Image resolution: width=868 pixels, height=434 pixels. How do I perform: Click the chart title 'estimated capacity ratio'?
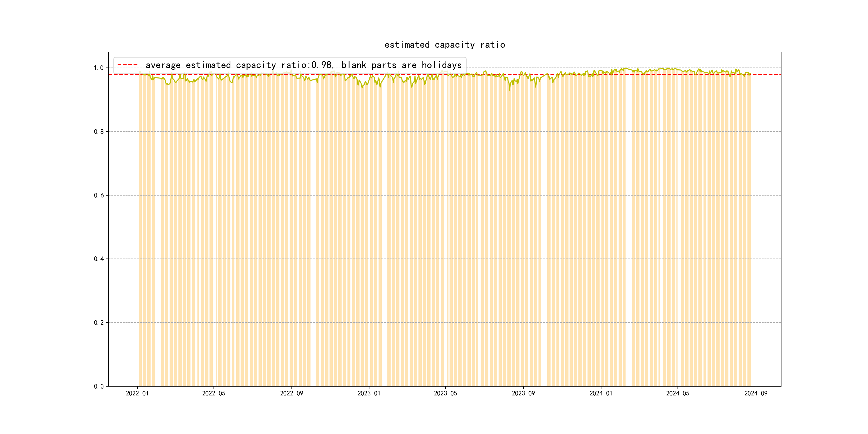click(x=444, y=45)
